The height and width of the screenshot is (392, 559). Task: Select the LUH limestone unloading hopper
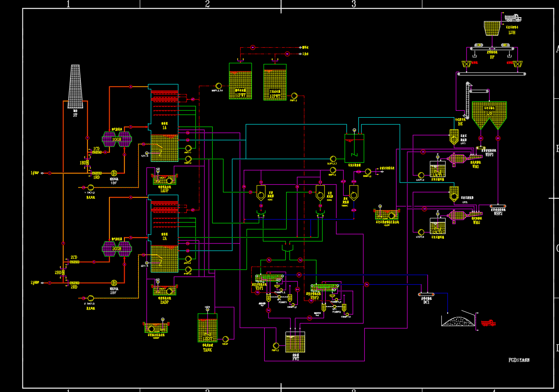(x=492, y=28)
